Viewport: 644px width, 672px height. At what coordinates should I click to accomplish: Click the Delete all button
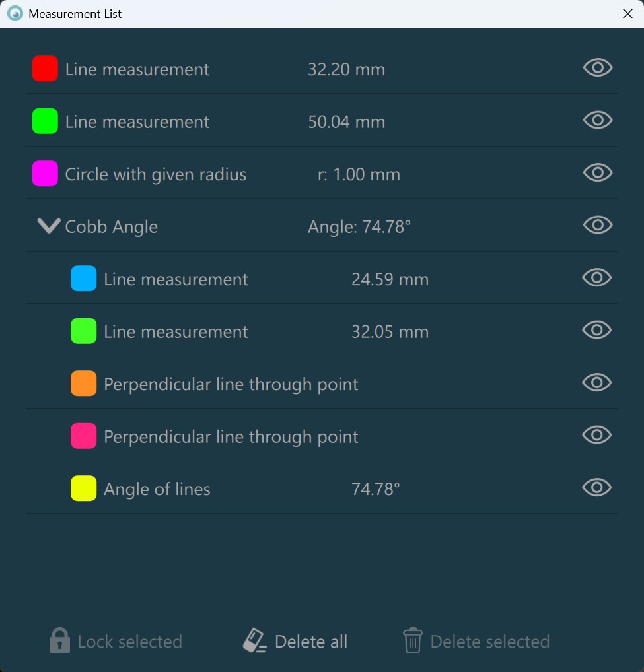(295, 641)
